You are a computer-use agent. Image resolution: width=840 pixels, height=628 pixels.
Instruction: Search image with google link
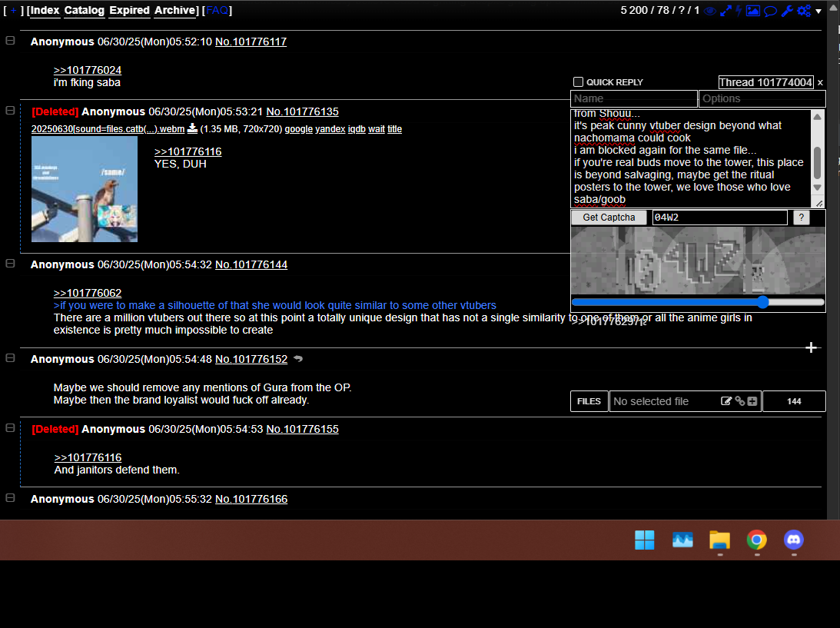[298, 129]
